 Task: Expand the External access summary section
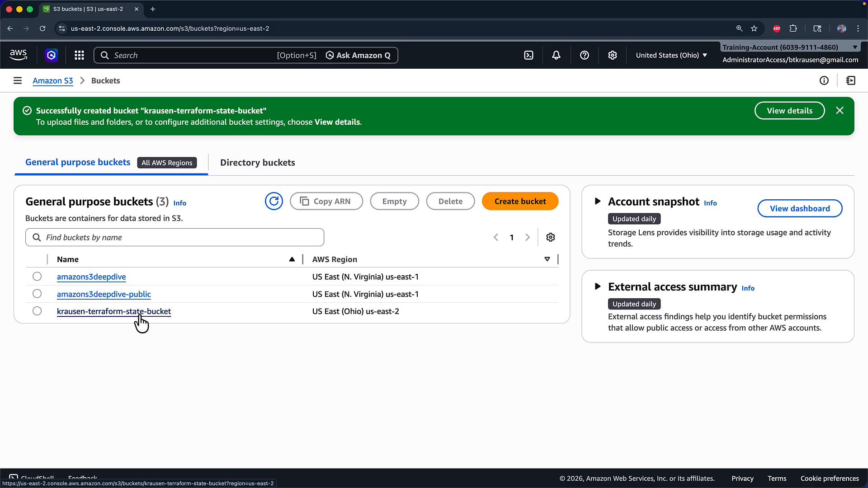(598, 286)
